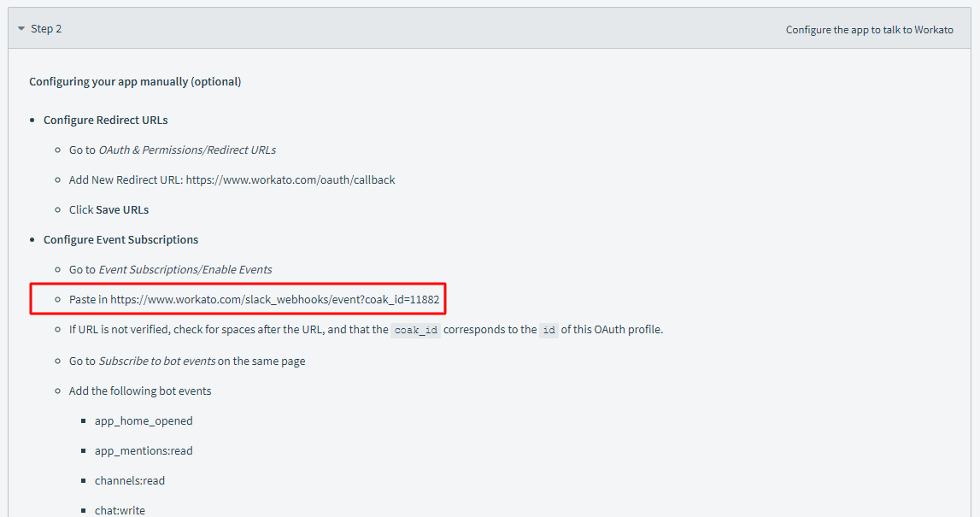Collapse the Step 2 disclosure triangle

click(21, 29)
